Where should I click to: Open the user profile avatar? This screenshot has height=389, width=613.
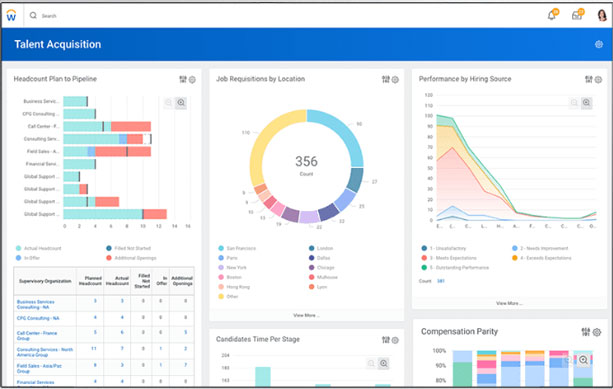(x=602, y=15)
